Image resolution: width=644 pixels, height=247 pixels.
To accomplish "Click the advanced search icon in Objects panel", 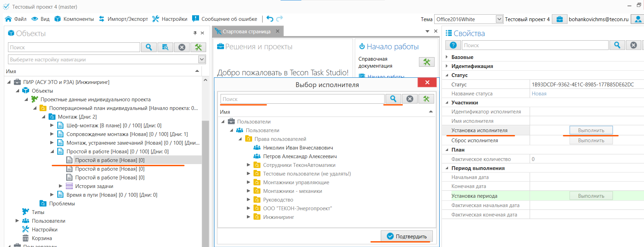I will click(x=165, y=47).
